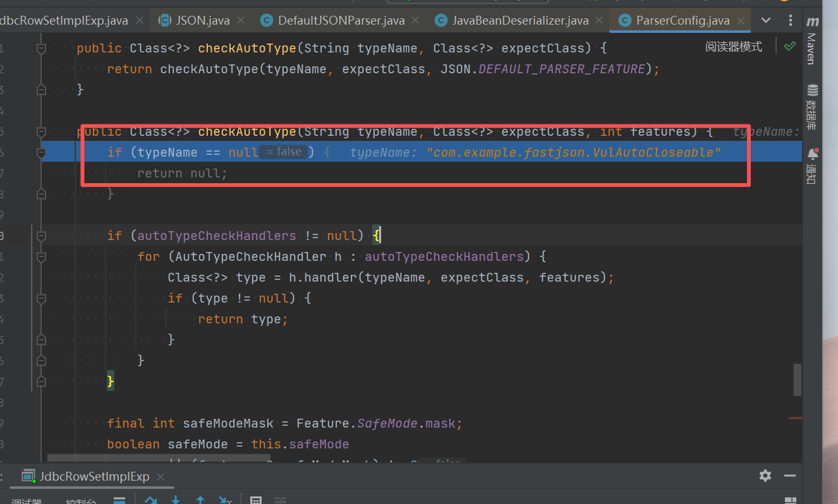The height and width of the screenshot is (504, 838).
Task: Fold the 'if (typeName == null' block
Action: (x=42, y=152)
